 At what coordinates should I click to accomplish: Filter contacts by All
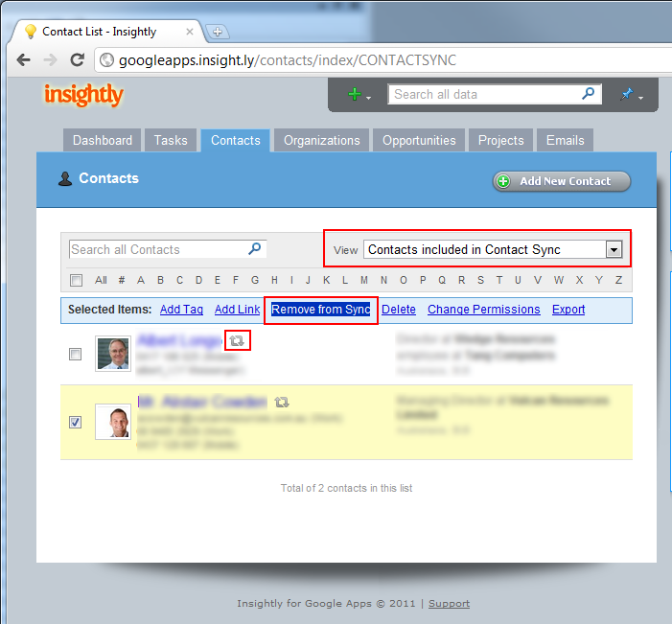(101, 280)
